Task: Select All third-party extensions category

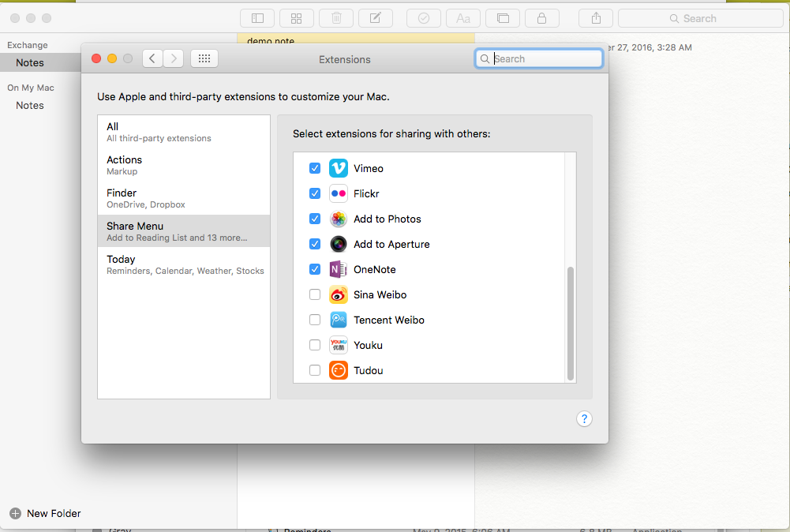Action: tap(184, 132)
